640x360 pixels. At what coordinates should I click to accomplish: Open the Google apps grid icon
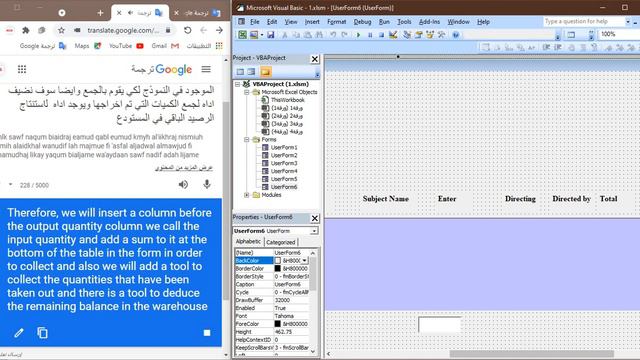22,69
